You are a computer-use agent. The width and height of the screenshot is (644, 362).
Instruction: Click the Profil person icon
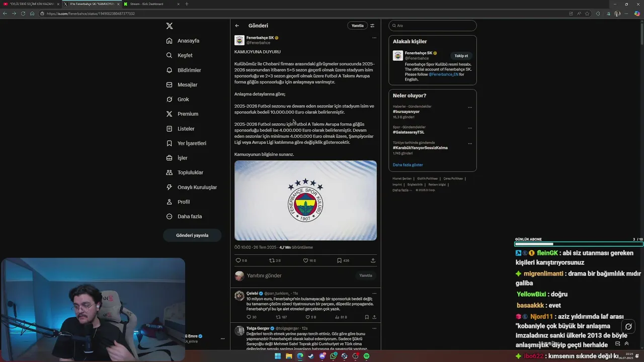tap(170, 202)
